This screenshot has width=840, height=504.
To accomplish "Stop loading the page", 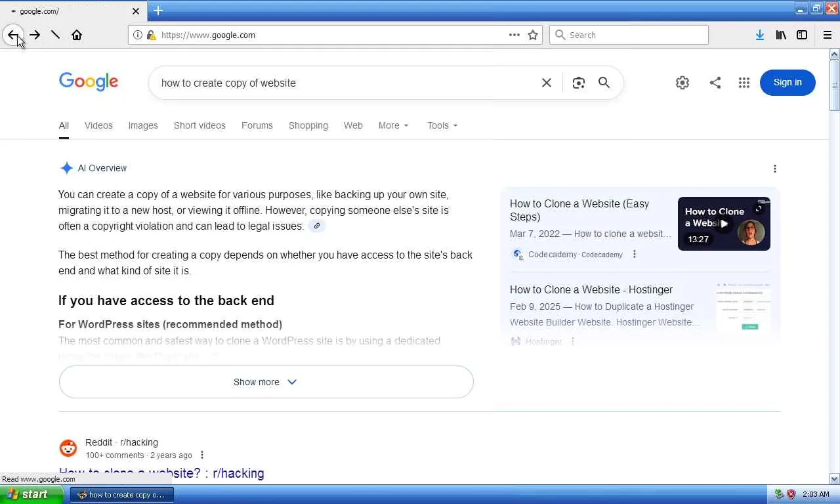I will (56, 35).
